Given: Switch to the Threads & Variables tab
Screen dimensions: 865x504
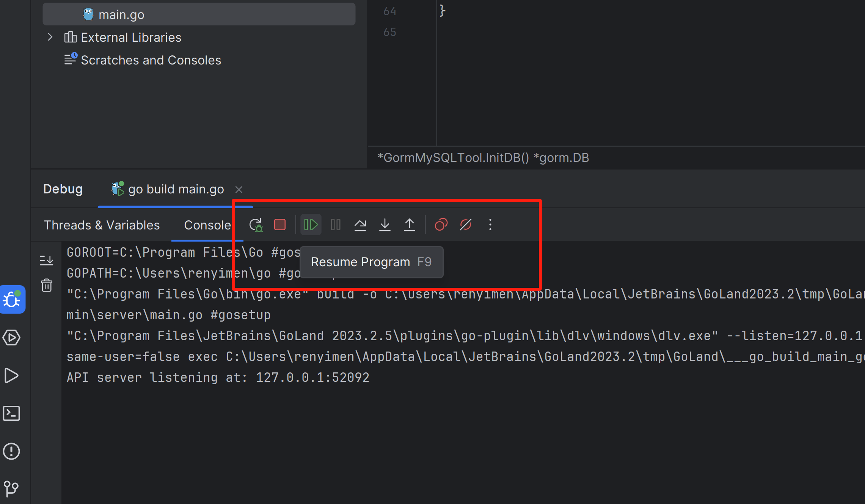Looking at the screenshot, I should coord(102,225).
